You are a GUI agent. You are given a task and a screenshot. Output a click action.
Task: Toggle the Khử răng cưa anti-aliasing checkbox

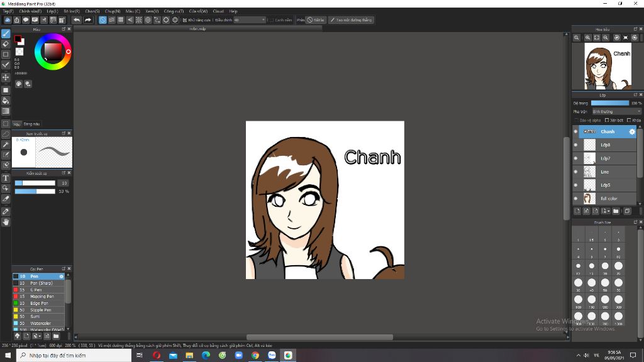185,19
